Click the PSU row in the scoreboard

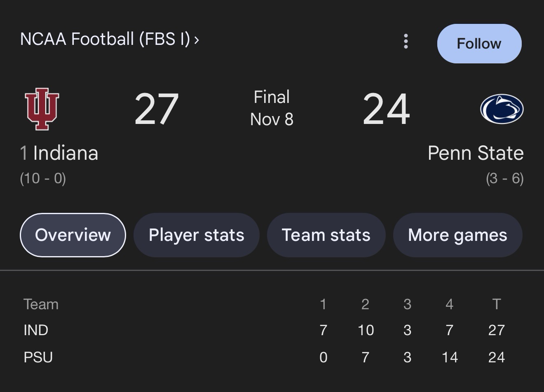point(38,357)
